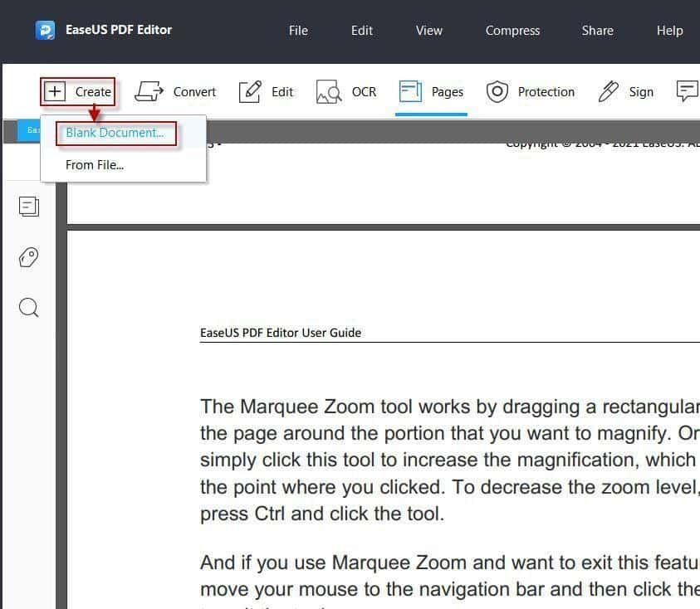Viewport: 700px width, 609px height.
Task: Click the OCR image-search icon
Action: pos(329,92)
